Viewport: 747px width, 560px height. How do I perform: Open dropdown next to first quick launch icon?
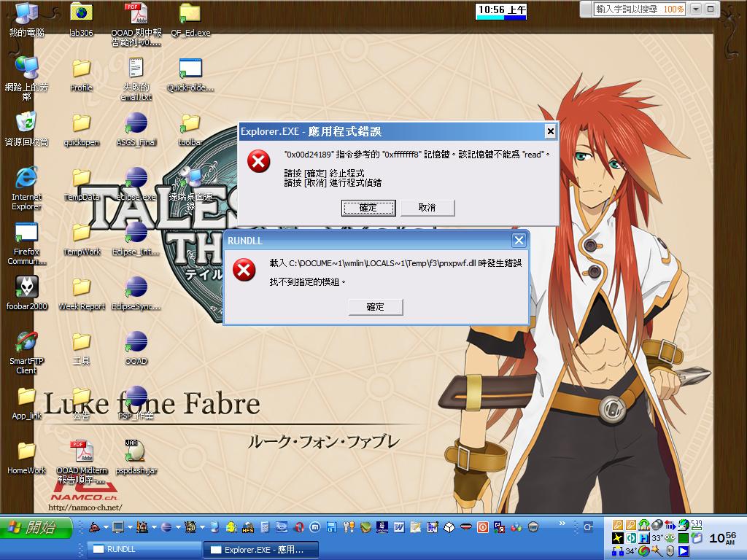(106, 526)
